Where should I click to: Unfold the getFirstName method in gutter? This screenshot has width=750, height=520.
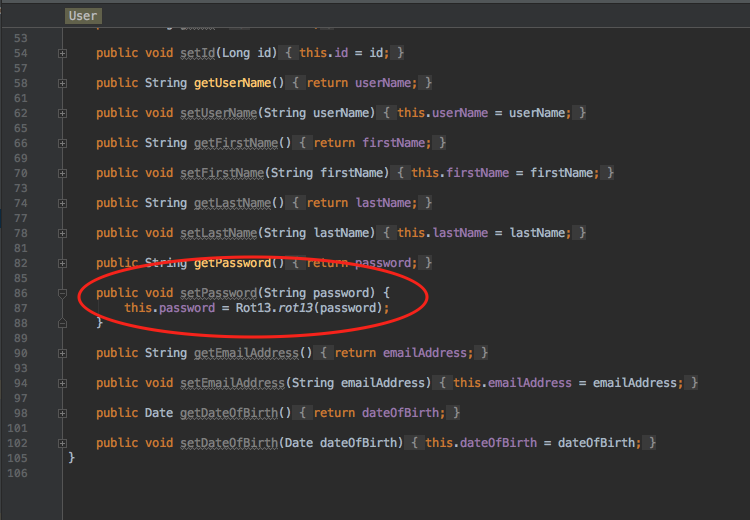(62, 143)
